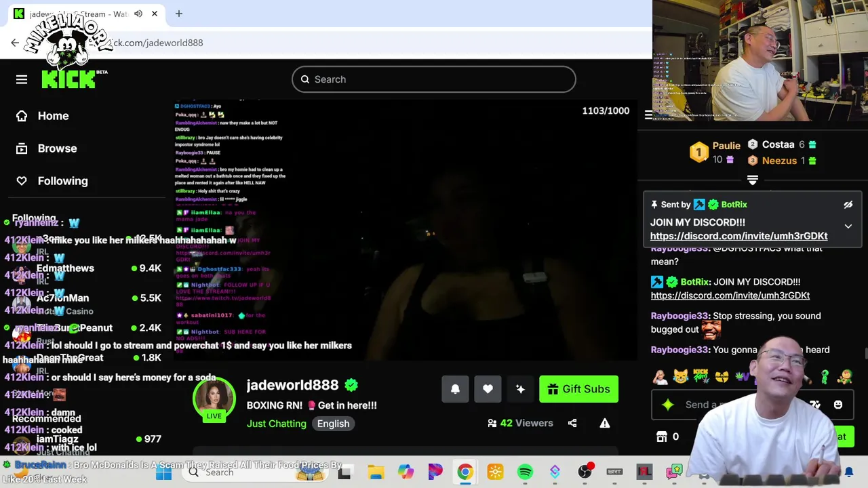Click top gifter Paulie

726,146
